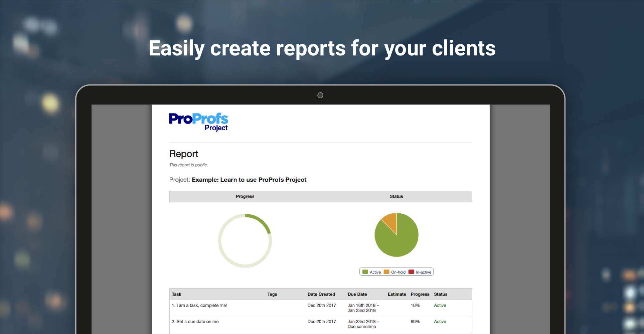Click the green Active legend swatch
Image resolution: width=644 pixels, height=334 pixels.
(365, 272)
